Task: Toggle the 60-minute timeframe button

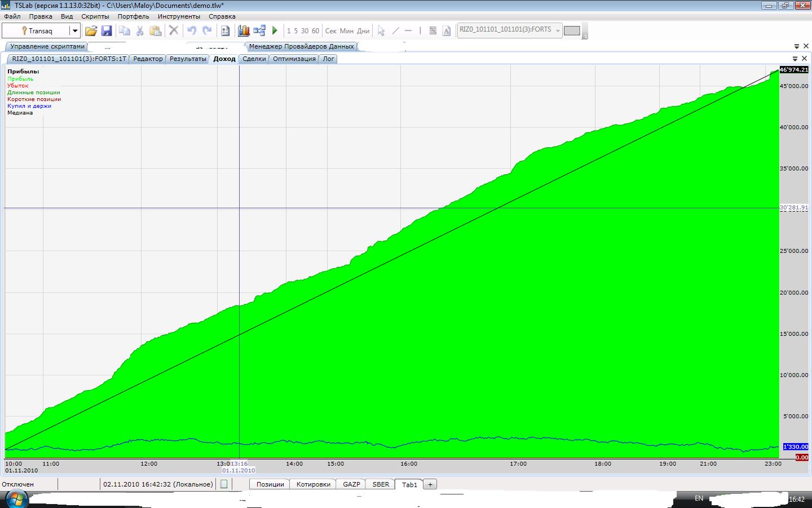Action: click(x=315, y=31)
